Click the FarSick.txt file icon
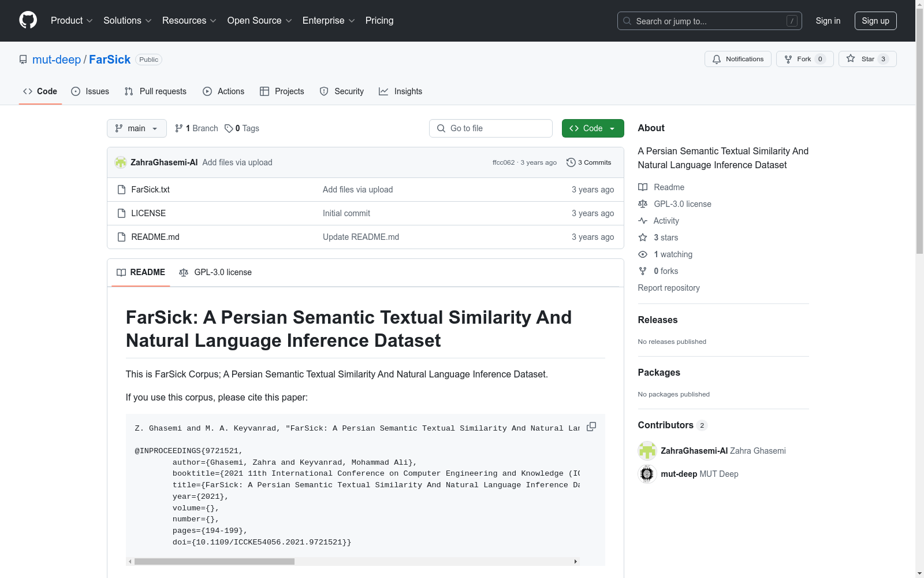The height and width of the screenshot is (578, 924). (x=121, y=190)
